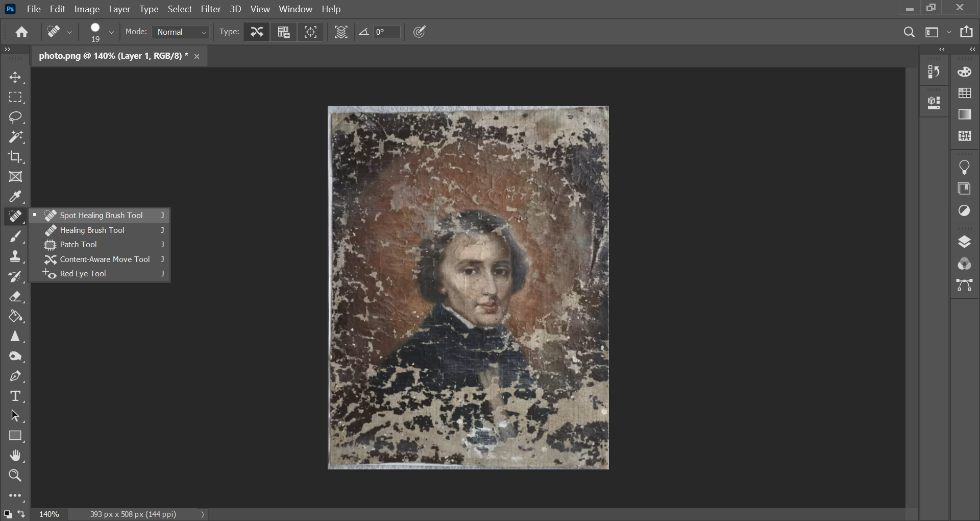Select the Horizontal Type tool
This screenshot has width=980, height=521.
(x=15, y=396)
